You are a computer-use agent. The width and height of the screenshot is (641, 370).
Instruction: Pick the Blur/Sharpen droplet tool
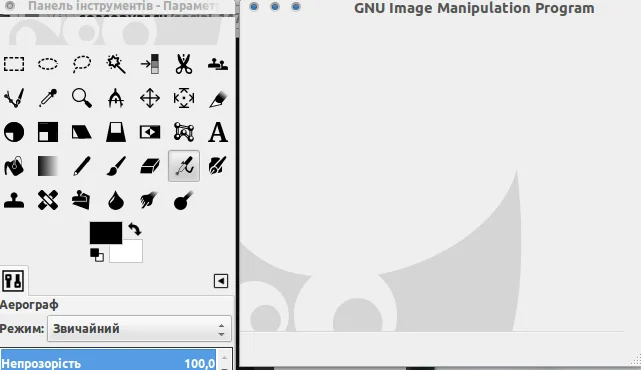[116, 201]
